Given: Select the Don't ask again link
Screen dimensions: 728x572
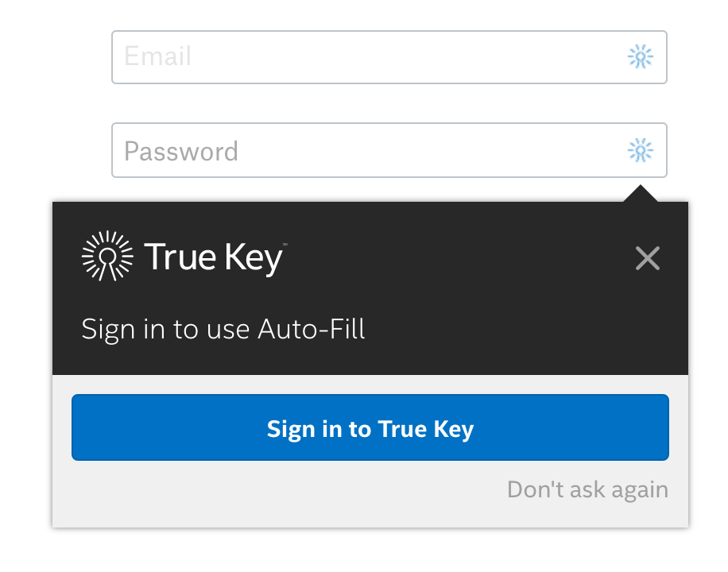Looking at the screenshot, I should tap(587, 490).
